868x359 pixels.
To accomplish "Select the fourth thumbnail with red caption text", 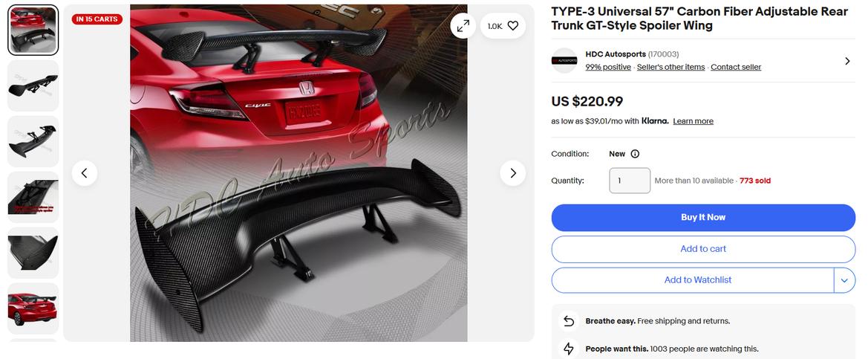I will tap(33, 197).
